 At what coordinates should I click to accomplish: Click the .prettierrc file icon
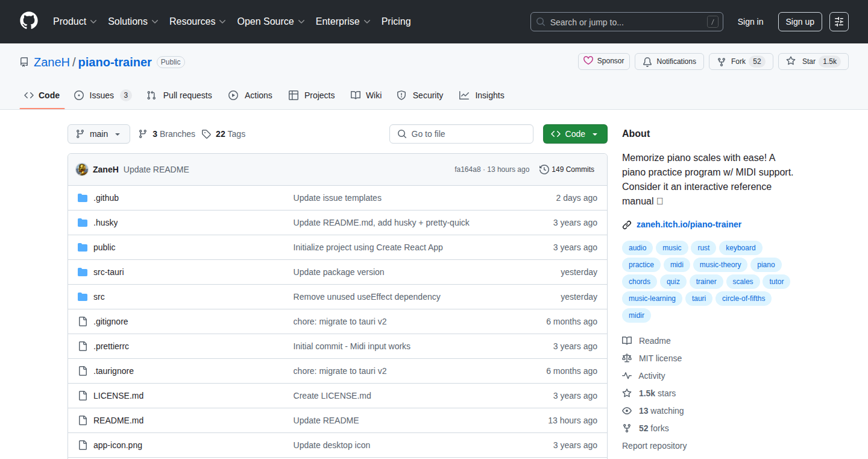point(83,346)
